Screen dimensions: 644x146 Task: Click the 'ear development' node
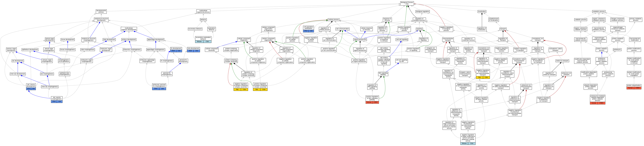click(18, 61)
